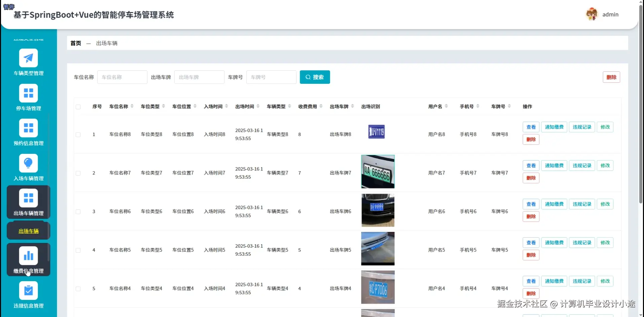The image size is (644, 317).
Task: Go to 首页 in the breadcrumb
Action: click(76, 43)
